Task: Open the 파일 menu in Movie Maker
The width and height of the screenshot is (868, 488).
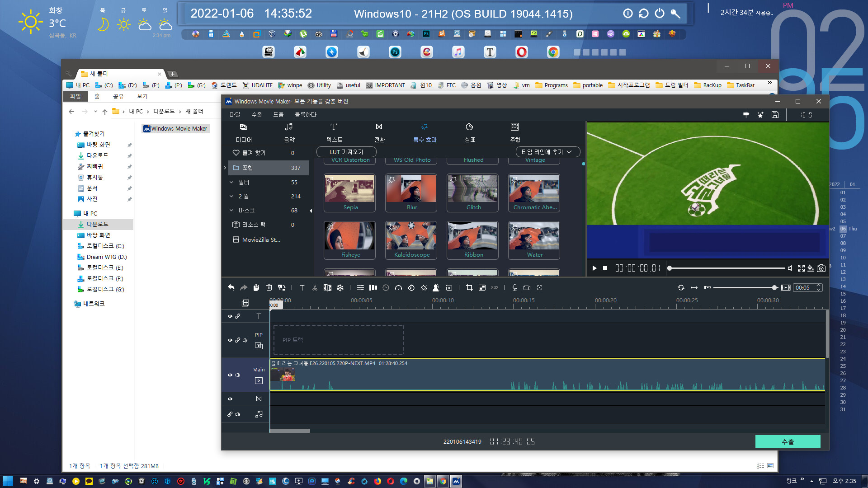Action: [x=235, y=114]
